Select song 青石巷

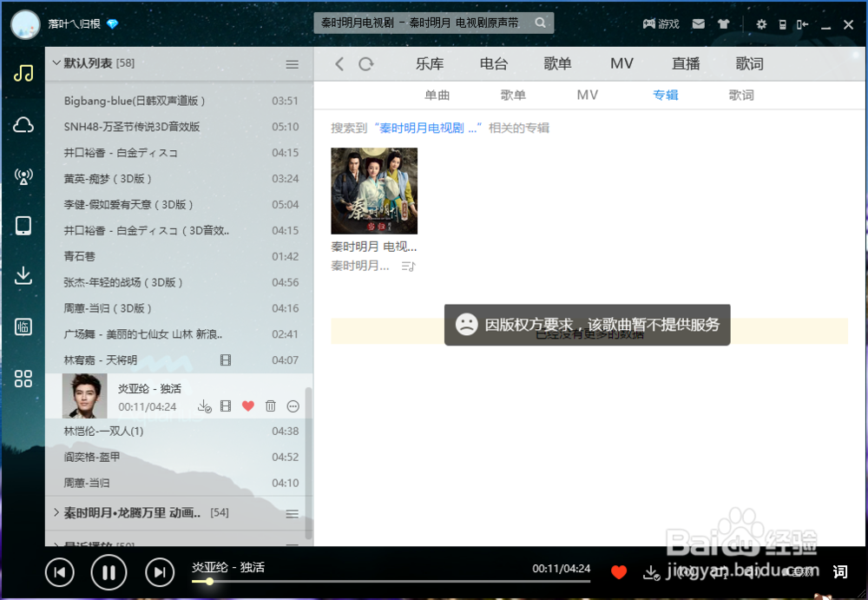(x=180, y=256)
